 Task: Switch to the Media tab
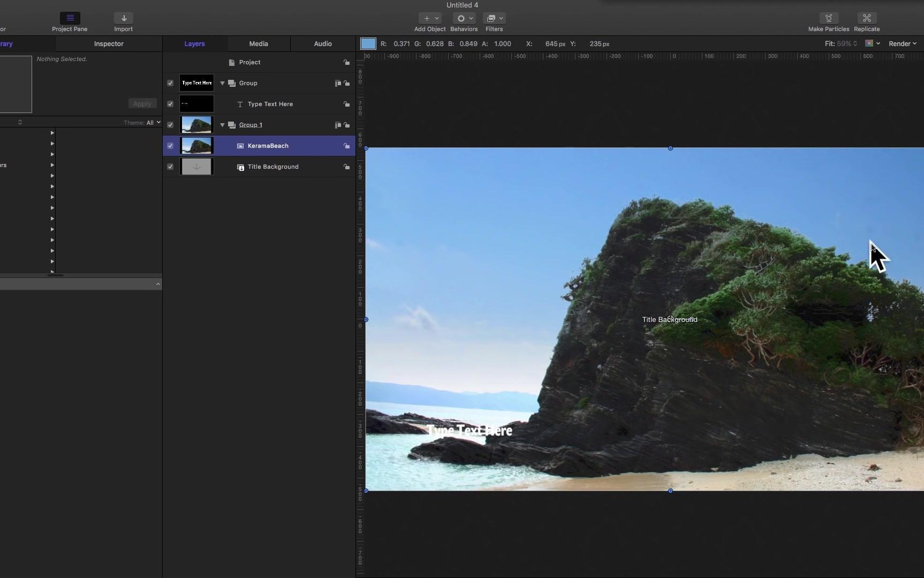[259, 43]
